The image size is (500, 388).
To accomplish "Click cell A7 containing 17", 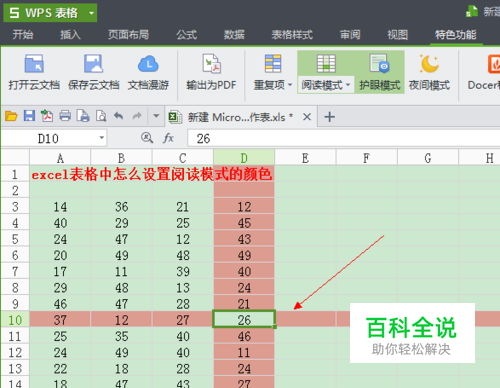I will (x=60, y=271).
